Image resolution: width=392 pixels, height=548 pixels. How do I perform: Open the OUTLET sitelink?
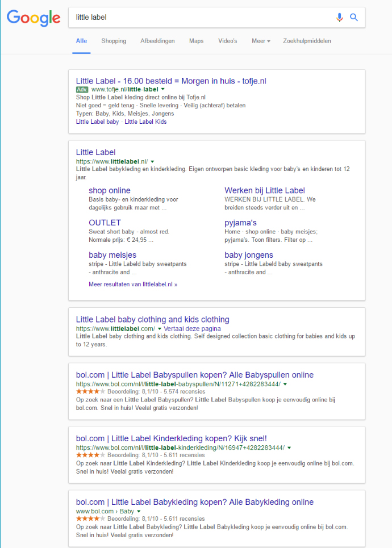tap(105, 223)
